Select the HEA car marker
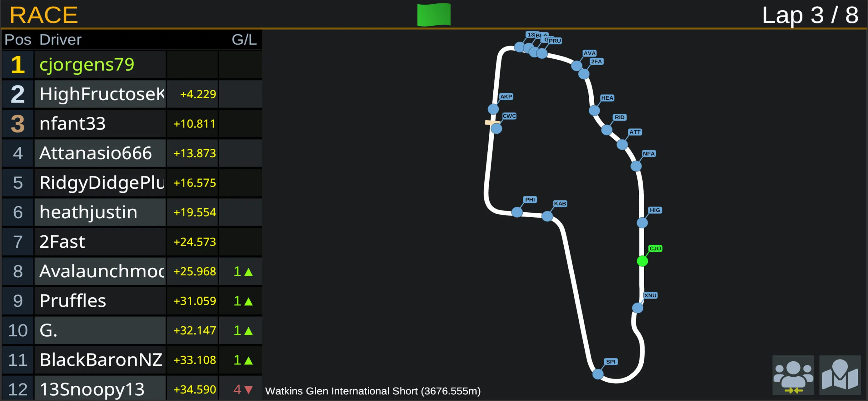The width and height of the screenshot is (868, 401). click(x=594, y=111)
